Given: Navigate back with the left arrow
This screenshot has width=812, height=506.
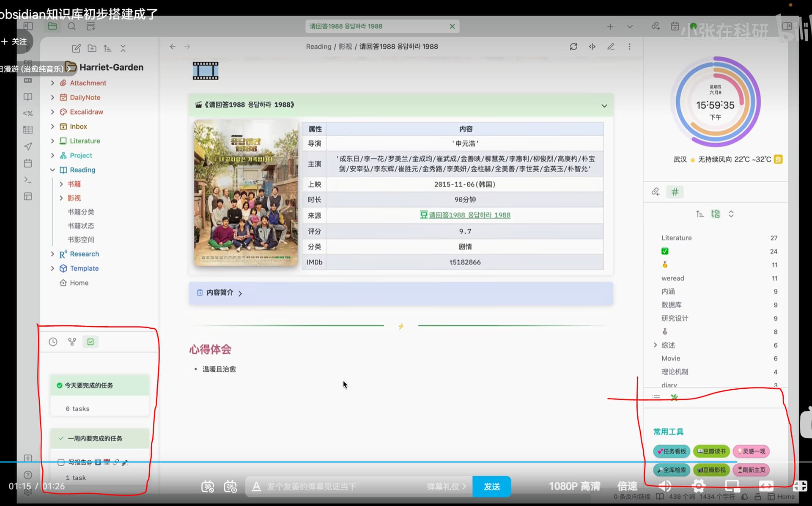Looking at the screenshot, I should (x=173, y=47).
